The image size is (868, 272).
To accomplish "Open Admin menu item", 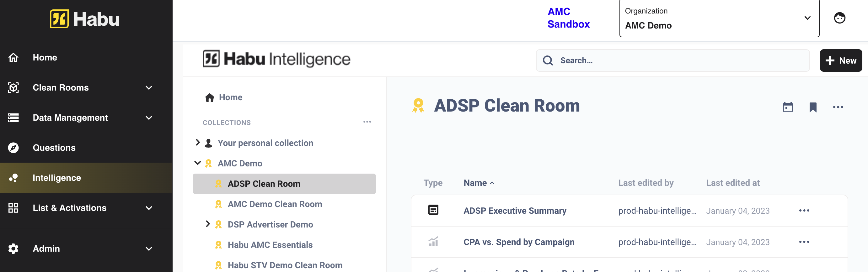I will pyautogui.click(x=46, y=249).
